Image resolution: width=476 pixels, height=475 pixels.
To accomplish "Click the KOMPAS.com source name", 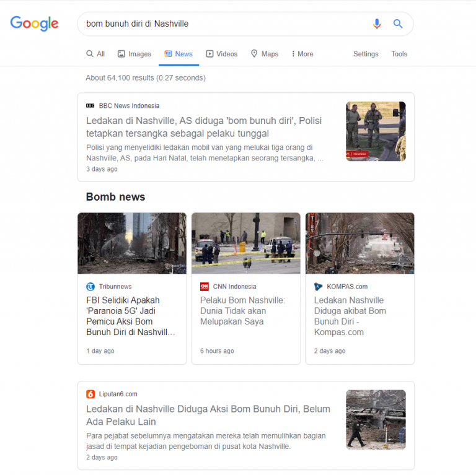I will pyautogui.click(x=347, y=287).
